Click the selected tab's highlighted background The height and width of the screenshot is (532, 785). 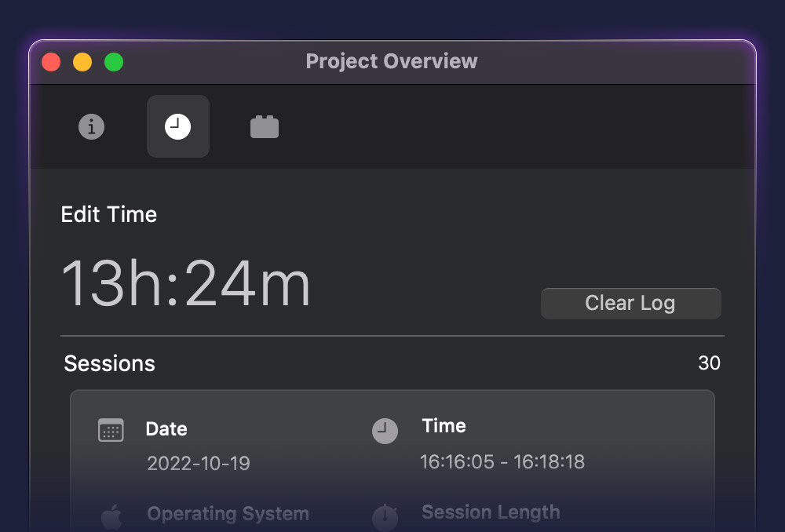(178, 126)
